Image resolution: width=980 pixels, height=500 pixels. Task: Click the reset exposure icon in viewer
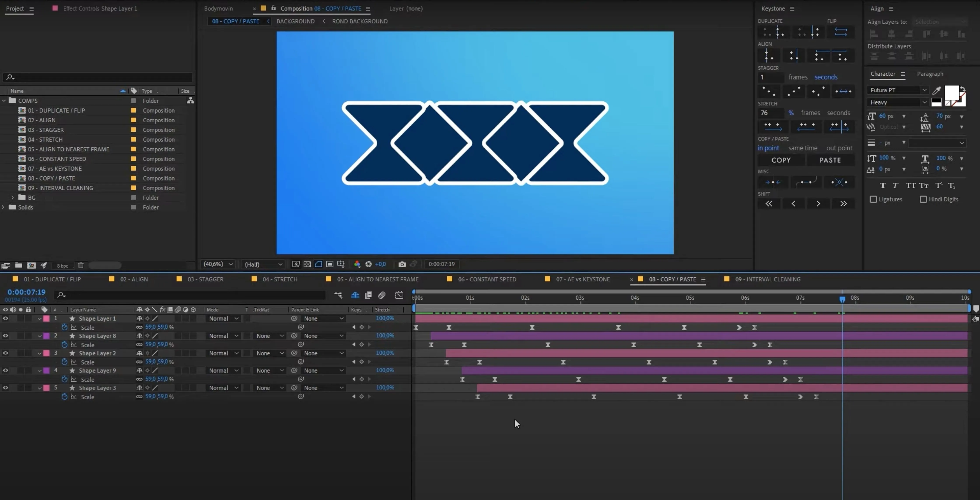[368, 264]
